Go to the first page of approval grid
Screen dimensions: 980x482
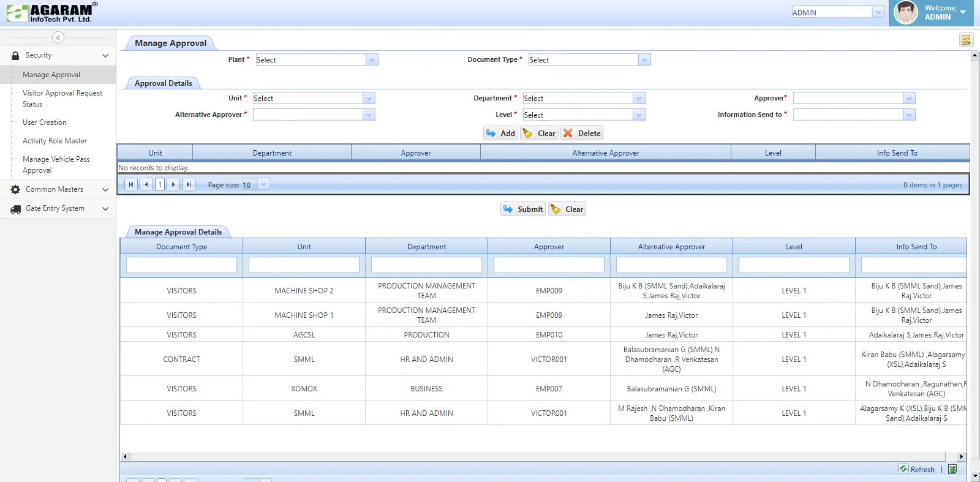tap(131, 184)
